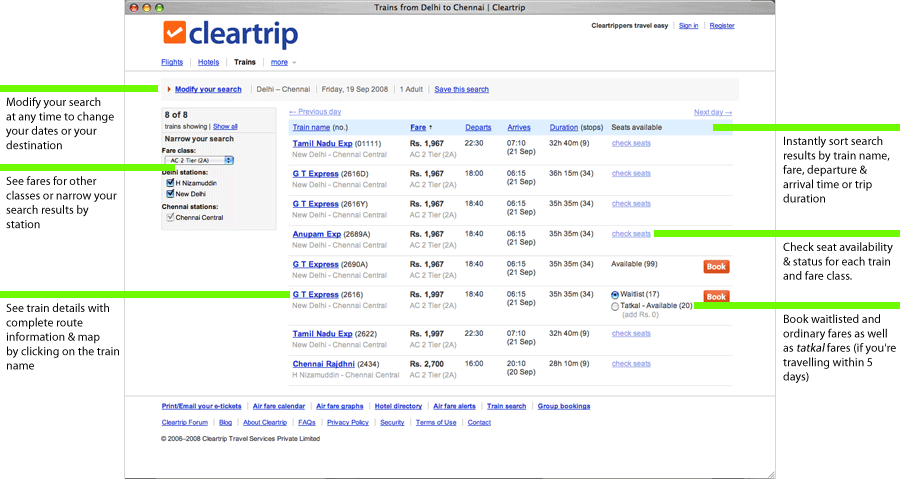
Task: Open G T Express (2616D) details
Action: [316, 173]
